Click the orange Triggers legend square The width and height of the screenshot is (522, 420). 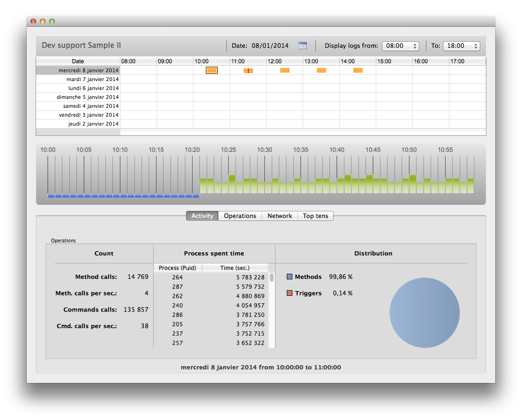(290, 293)
